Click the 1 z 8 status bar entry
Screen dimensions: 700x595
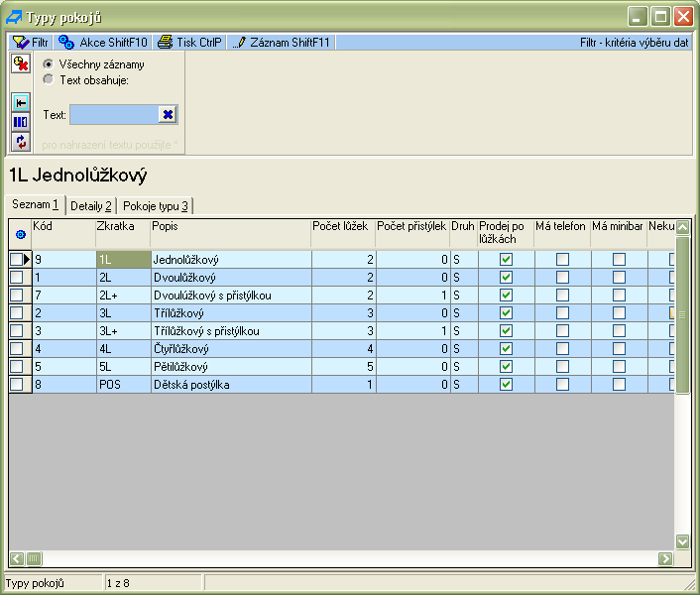pyautogui.click(x=153, y=583)
